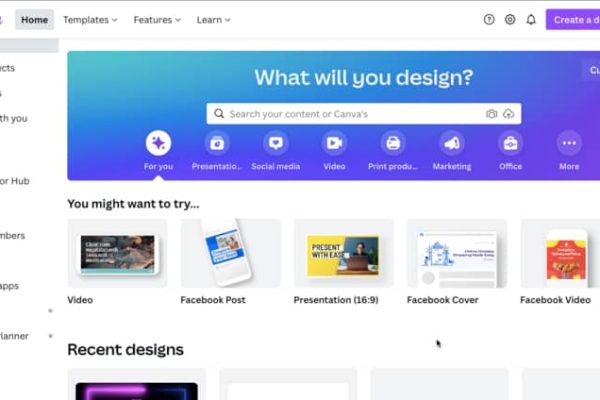Select the Social media category icon
The image size is (600, 400).
pos(276,143)
